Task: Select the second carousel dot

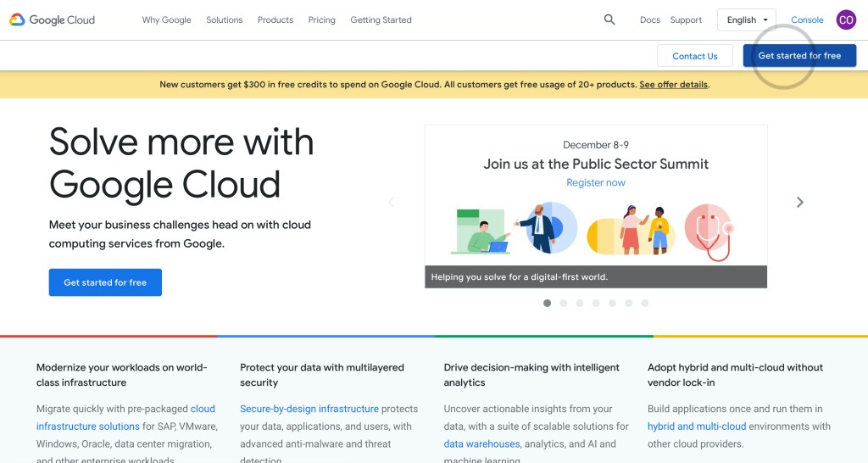Action: pyautogui.click(x=564, y=303)
